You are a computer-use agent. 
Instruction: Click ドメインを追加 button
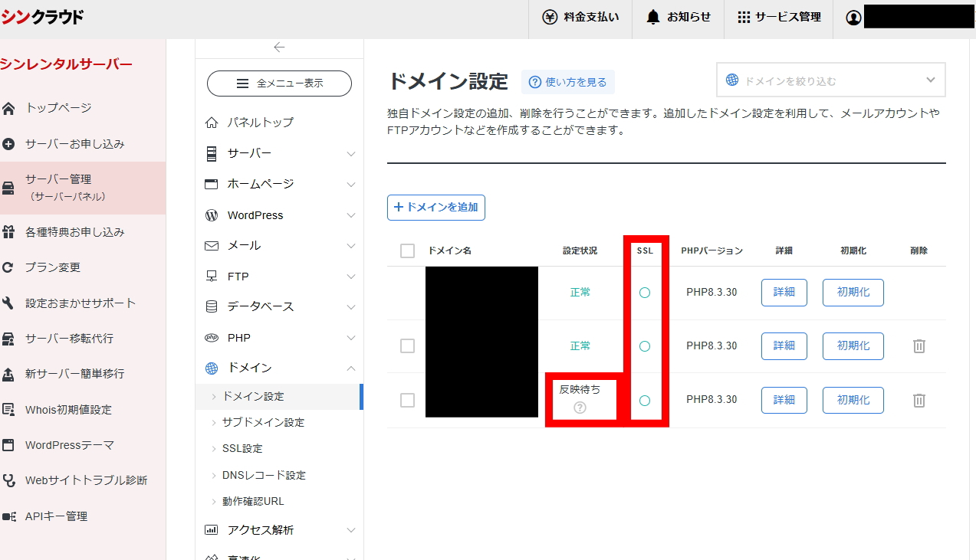(436, 207)
